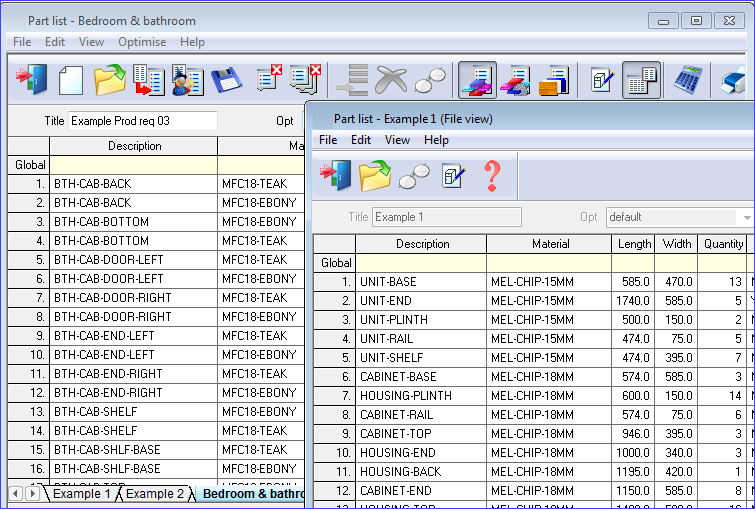Click the quantity 14 cell of HOUSING-PLINTH
Viewport: 755px width, 509px height.
[722, 396]
